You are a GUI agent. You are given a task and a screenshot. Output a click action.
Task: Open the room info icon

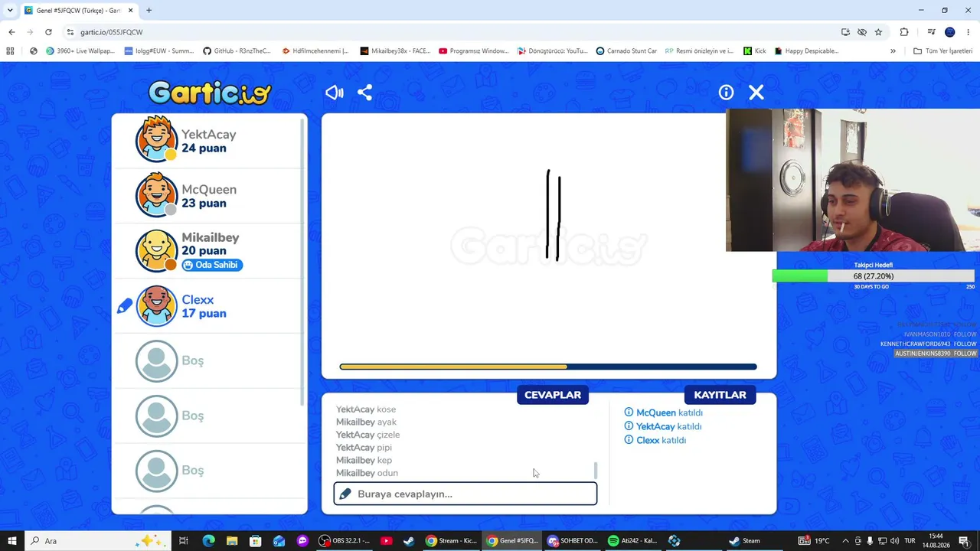click(x=726, y=93)
